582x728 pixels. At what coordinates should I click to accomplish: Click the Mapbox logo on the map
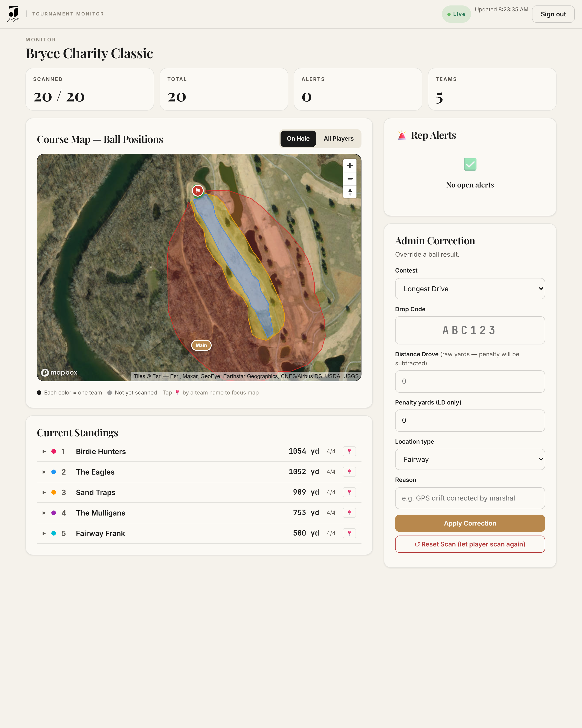click(x=59, y=372)
